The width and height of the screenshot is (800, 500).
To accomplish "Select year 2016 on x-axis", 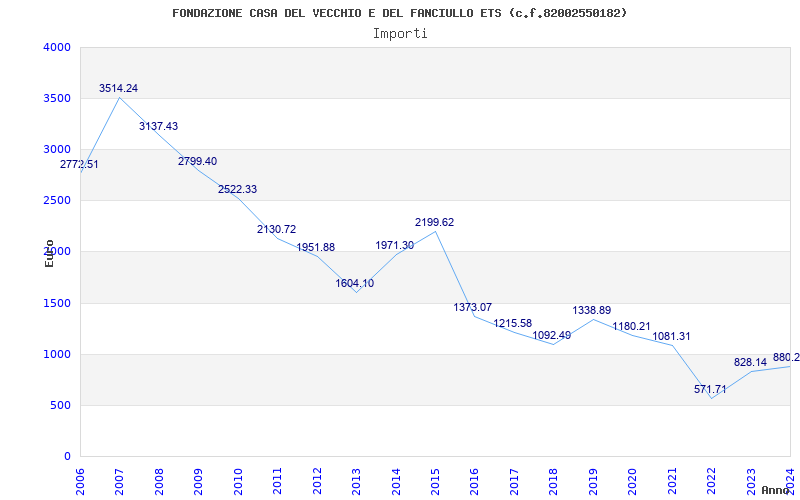I will pos(474,481).
